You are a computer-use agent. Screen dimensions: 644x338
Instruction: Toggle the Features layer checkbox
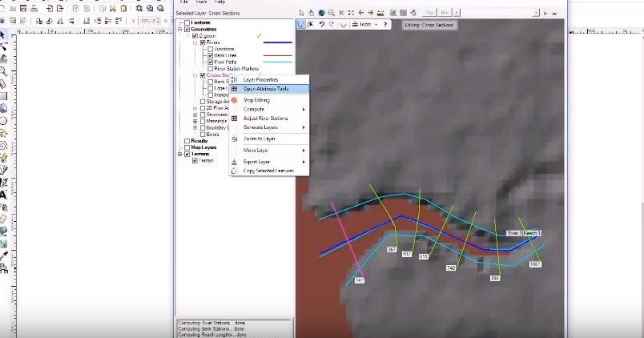(187, 22)
